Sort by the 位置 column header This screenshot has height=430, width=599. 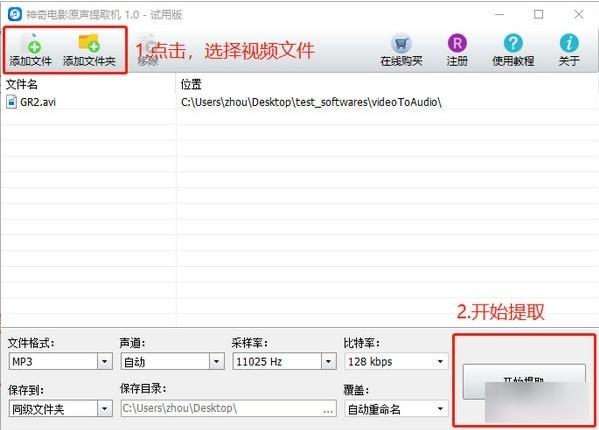click(191, 84)
